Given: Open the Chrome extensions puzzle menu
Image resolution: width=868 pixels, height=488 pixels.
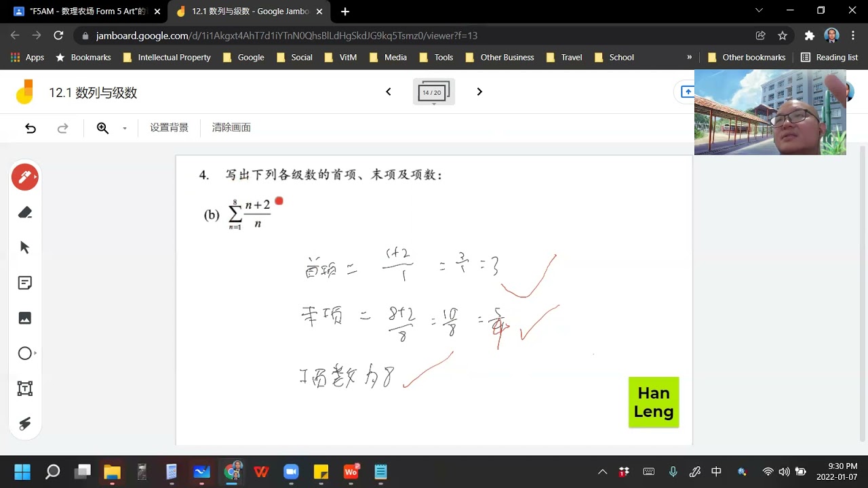Looking at the screenshot, I should click(809, 35).
